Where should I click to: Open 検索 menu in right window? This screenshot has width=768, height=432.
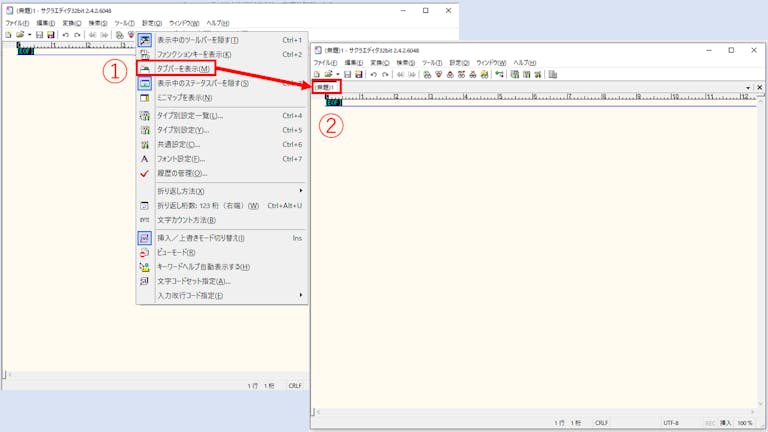pyautogui.click(x=406, y=63)
